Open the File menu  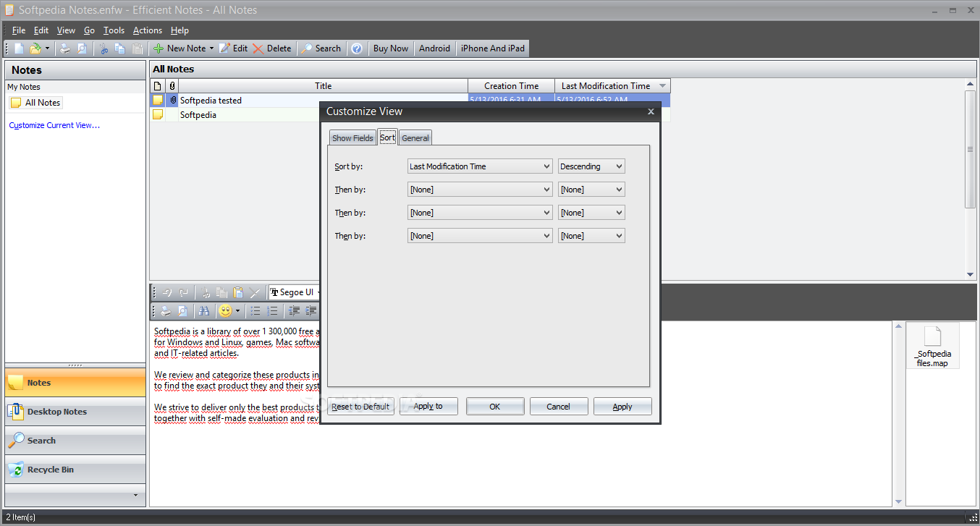coord(19,30)
